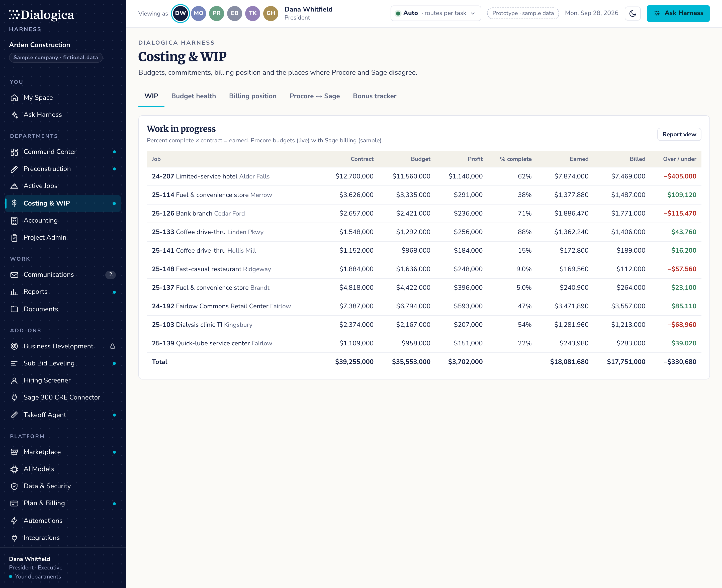Switch to the Budget health tab
Image resolution: width=722 pixels, height=588 pixels.
(194, 96)
